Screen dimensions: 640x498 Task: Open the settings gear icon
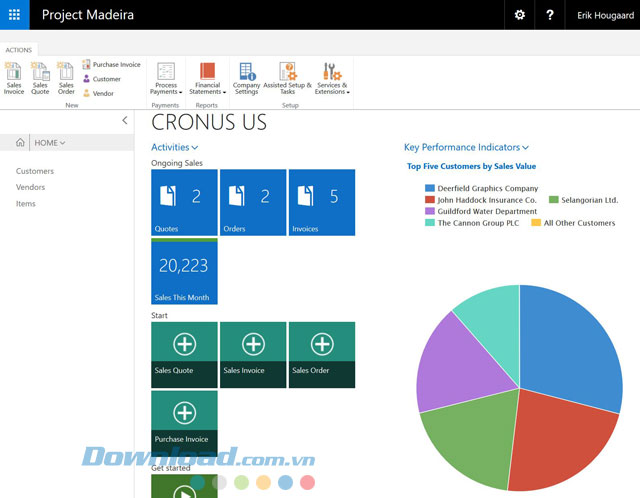[519, 15]
